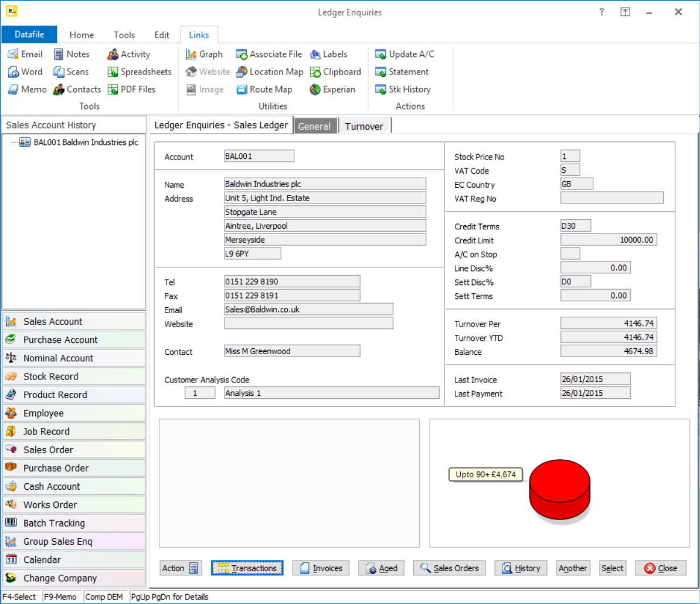Open the Email link tool
This screenshot has height=604, width=700.
pos(25,54)
